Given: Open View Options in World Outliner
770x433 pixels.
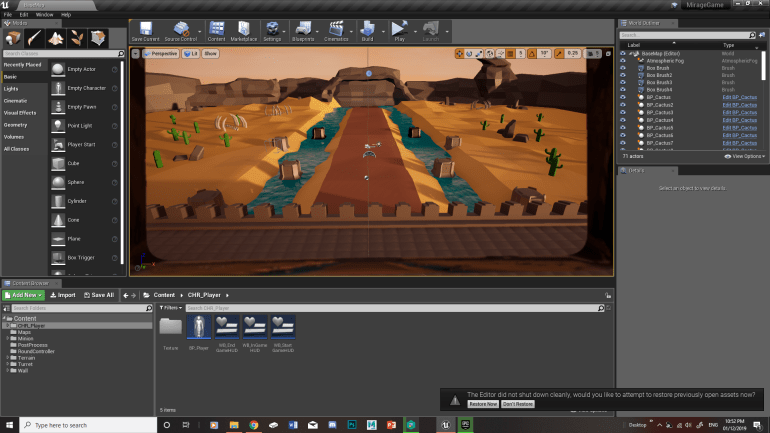Looking at the screenshot, I should click(x=744, y=156).
